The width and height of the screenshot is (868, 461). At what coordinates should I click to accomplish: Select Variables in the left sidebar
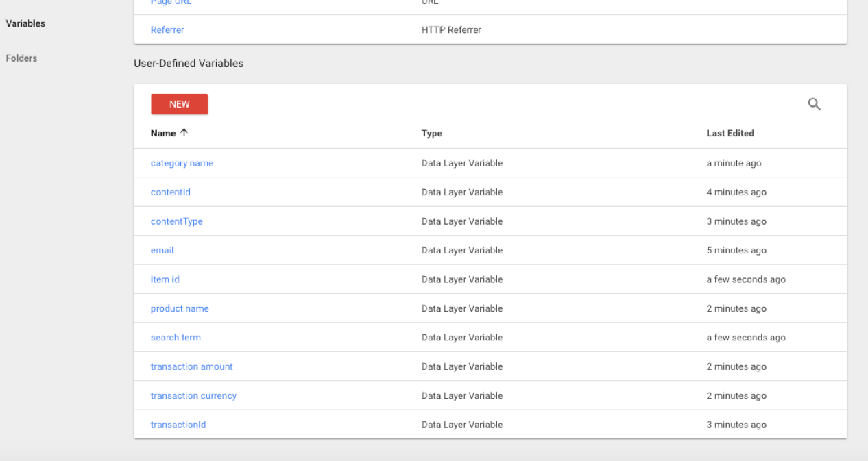(25, 23)
